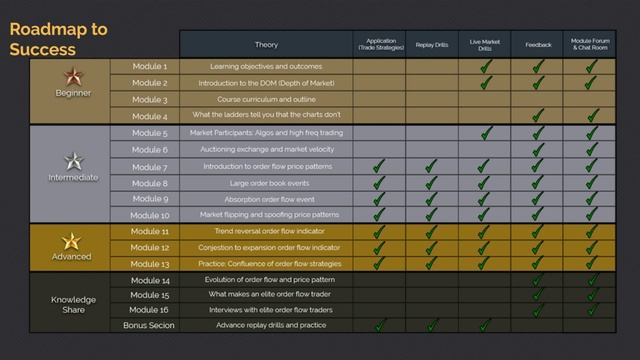This screenshot has height=360, width=640.
Task: Click Module 1 Feedback checkmark
Action: 538,66
